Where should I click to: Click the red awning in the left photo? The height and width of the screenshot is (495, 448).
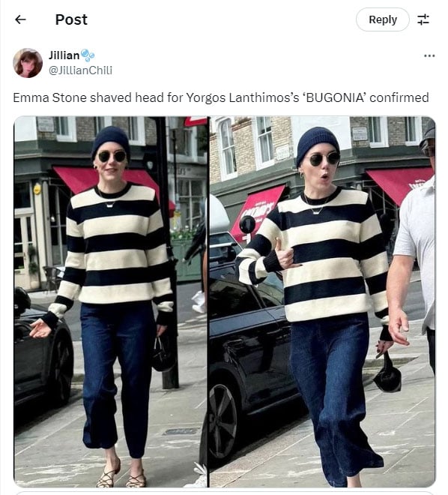tap(107, 183)
